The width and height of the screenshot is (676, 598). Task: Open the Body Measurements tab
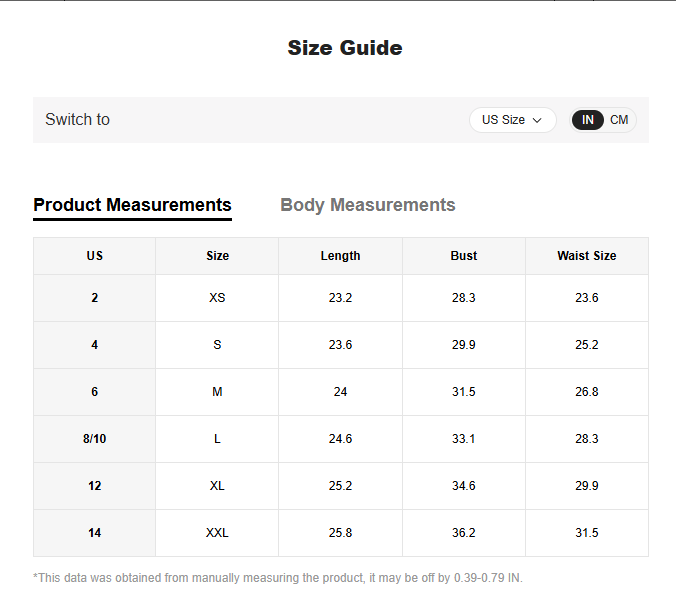pos(367,205)
